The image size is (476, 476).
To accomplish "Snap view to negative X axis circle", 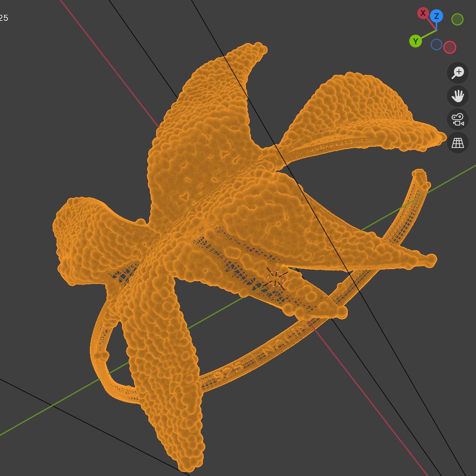I will (x=450, y=47).
